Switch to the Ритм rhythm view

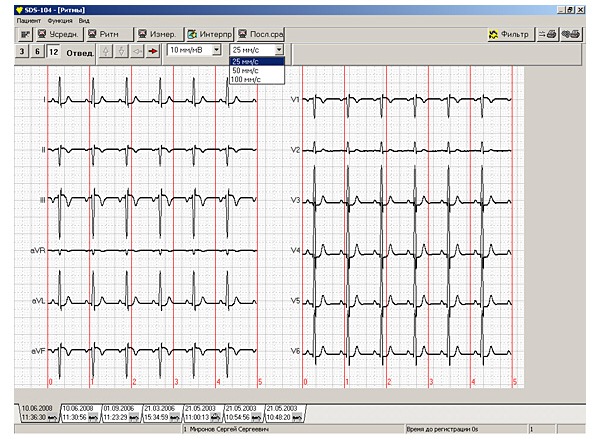[108, 34]
